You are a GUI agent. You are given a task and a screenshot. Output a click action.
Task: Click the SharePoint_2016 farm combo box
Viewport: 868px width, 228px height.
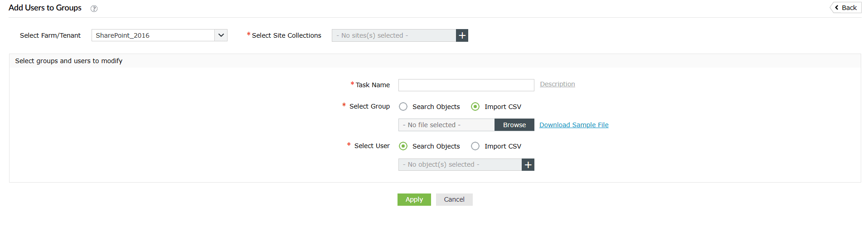153,35
